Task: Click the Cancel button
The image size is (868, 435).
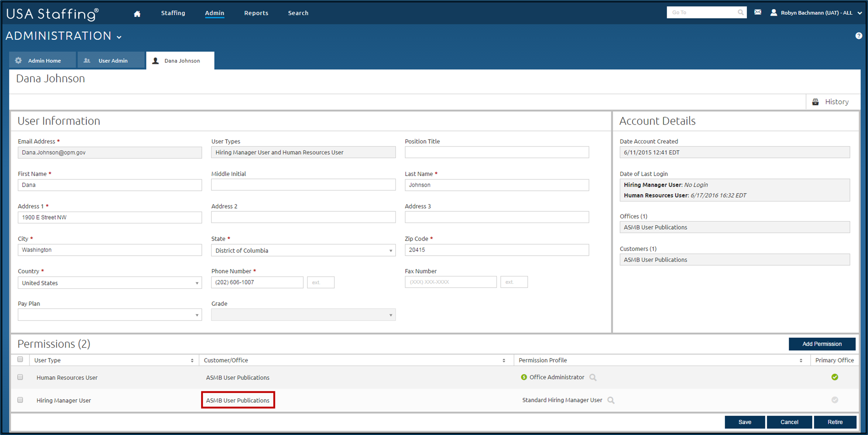Action: tap(789, 422)
